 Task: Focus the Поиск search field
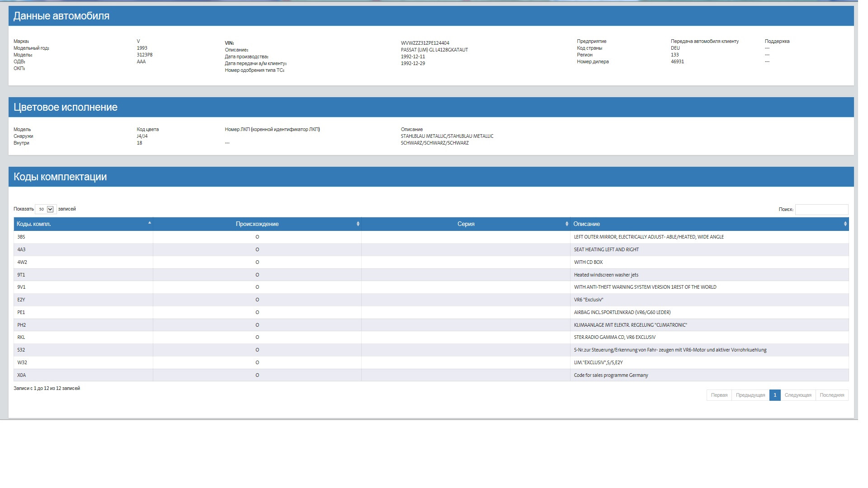pyautogui.click(x=821, y=209)
